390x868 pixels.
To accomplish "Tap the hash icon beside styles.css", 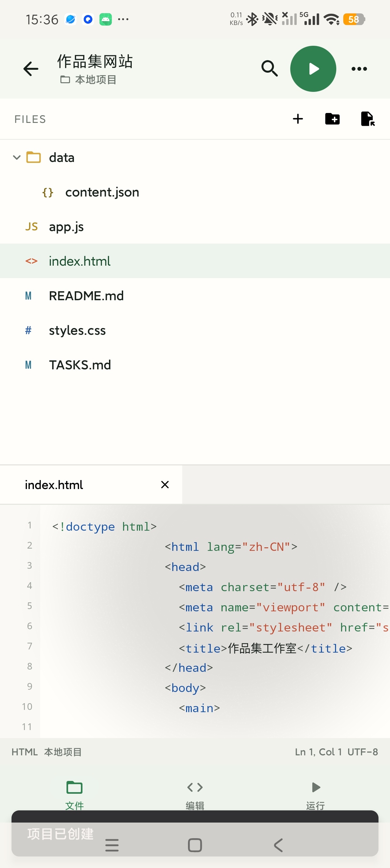I will coord(28,330).
